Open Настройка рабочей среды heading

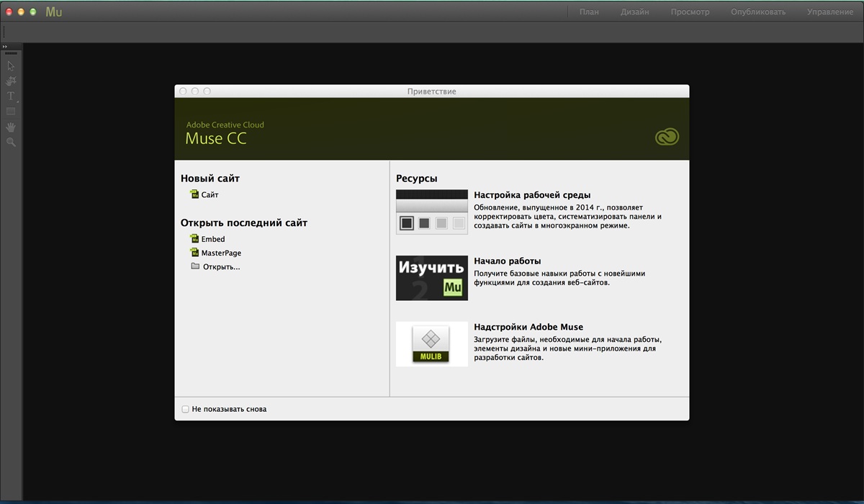532,195
